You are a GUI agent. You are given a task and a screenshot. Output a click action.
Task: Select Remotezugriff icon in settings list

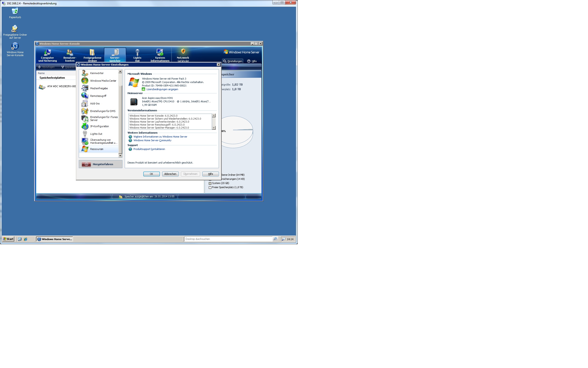[85, 96]
